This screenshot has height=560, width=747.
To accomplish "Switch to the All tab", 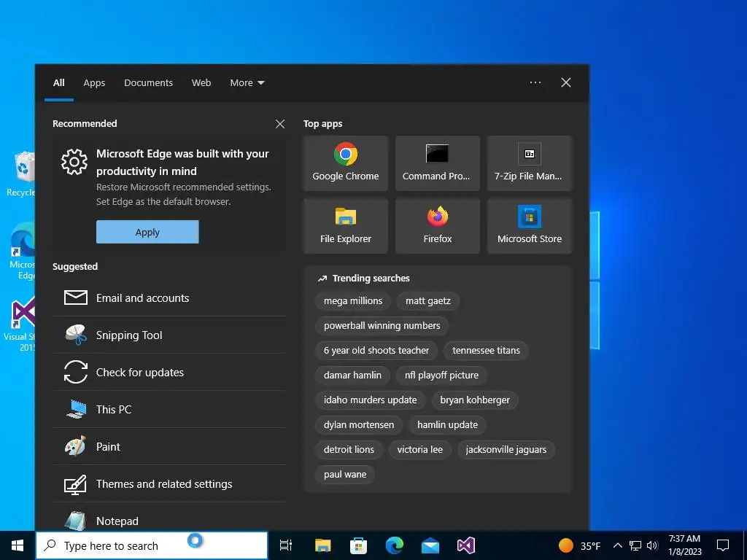I will pos(59,83).
